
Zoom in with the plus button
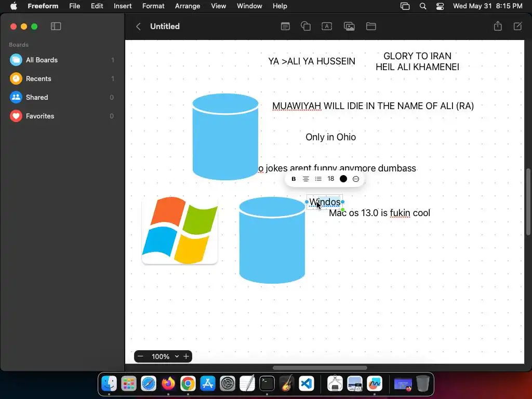(186, 356)
